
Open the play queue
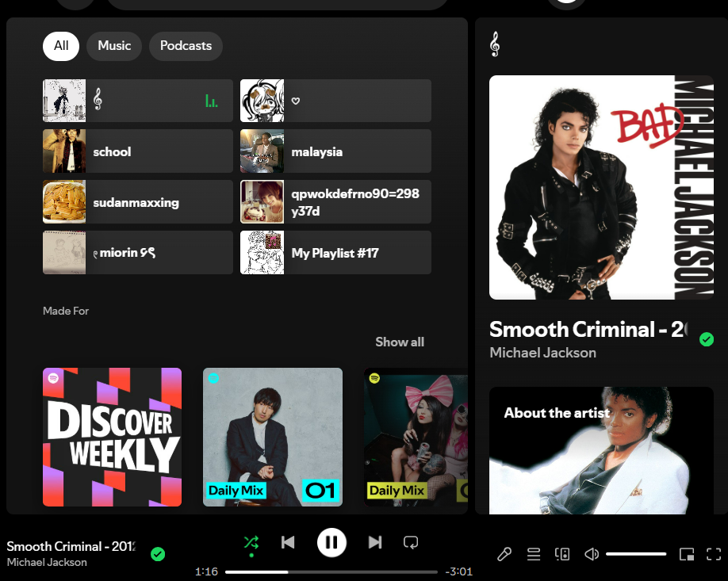coord(534,554)
